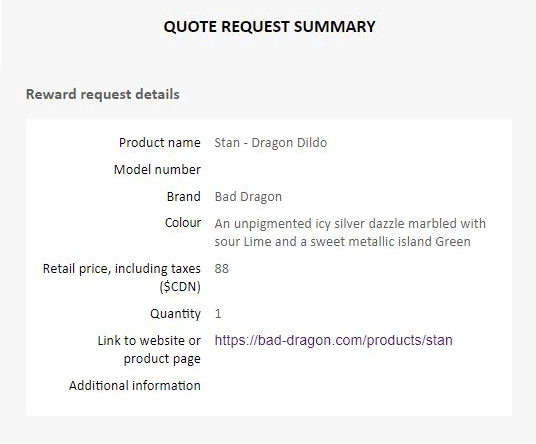
Task: Click the empty Model number value
Action: pos(356,170)
